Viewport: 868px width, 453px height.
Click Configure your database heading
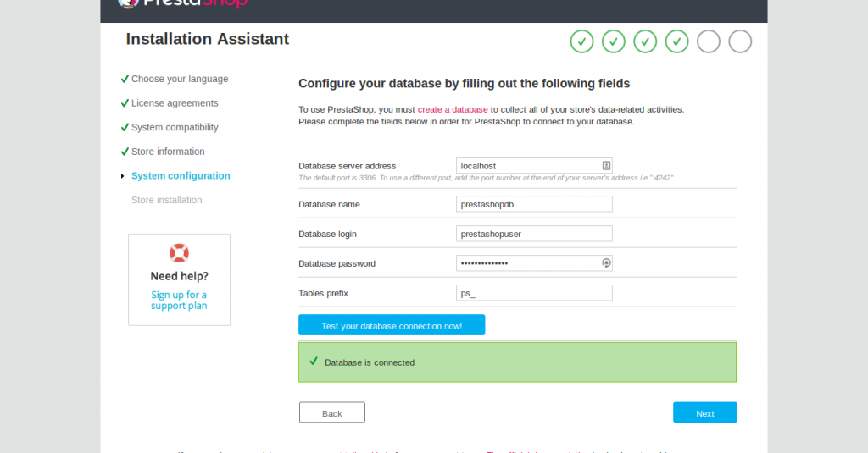(x=464, y=84)
